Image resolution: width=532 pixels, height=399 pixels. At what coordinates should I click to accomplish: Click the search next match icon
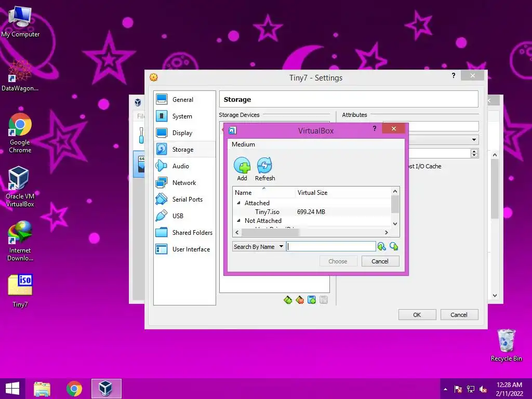394,246
